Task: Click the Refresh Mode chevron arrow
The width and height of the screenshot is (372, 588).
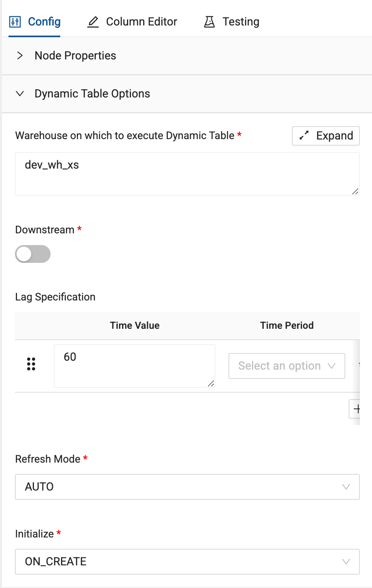Action: click(x=346, y=486)
